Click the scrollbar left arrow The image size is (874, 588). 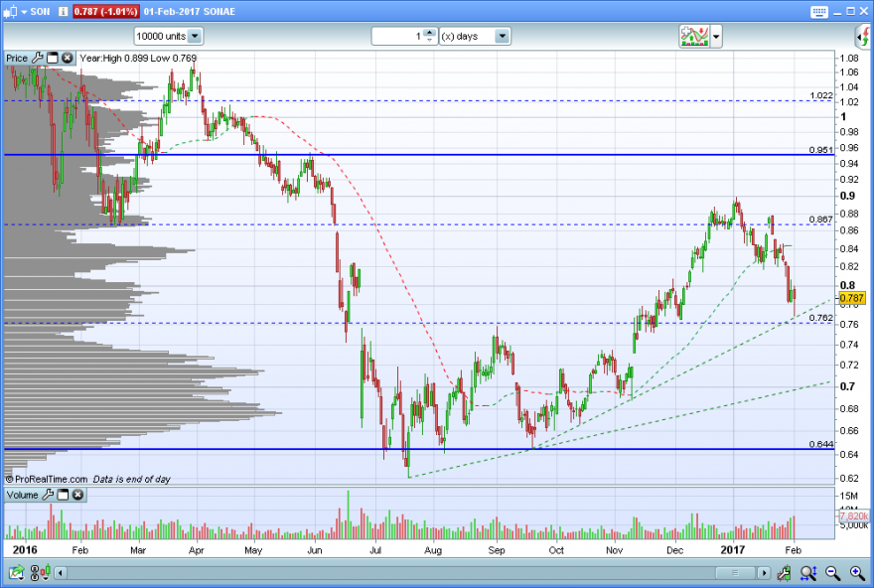point(61,572)
